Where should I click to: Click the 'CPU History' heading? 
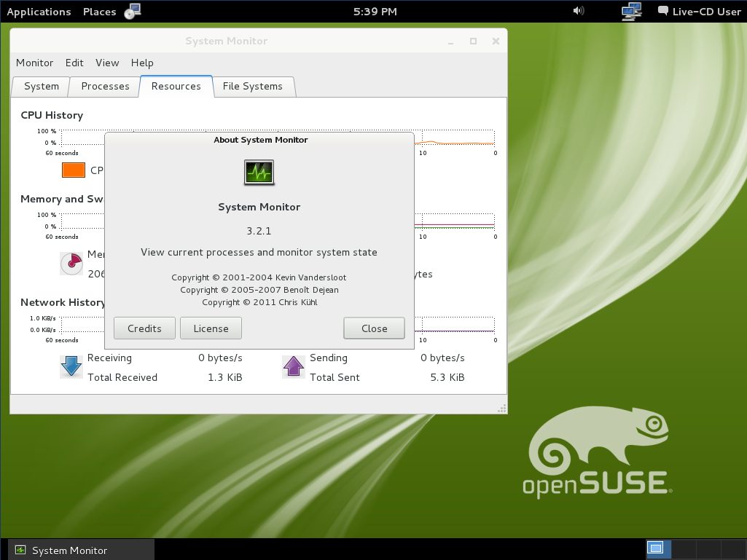point(52,115)
